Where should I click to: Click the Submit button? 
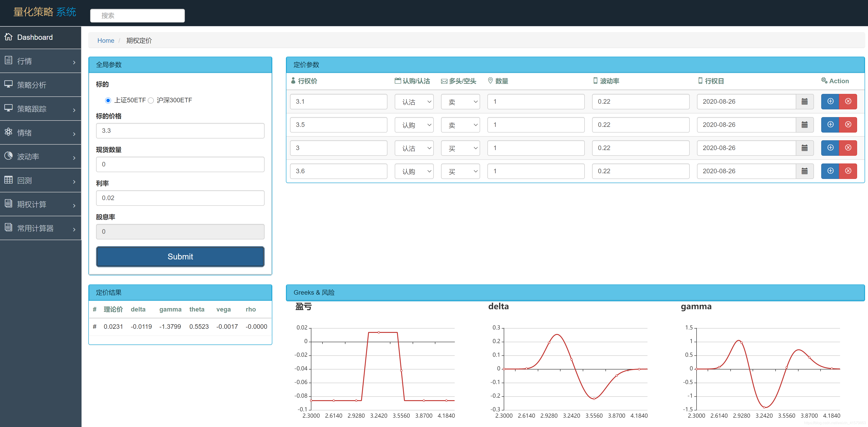180,256
